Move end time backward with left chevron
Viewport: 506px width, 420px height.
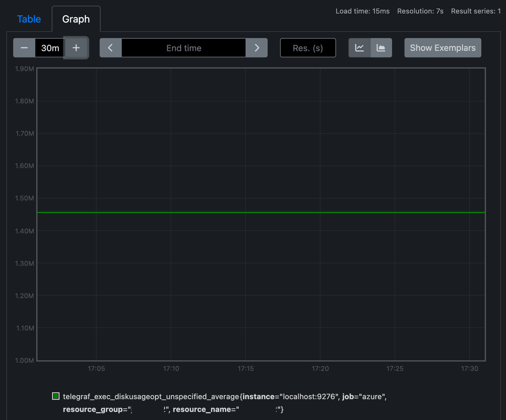pyautogui.click(x=110, y=48)
